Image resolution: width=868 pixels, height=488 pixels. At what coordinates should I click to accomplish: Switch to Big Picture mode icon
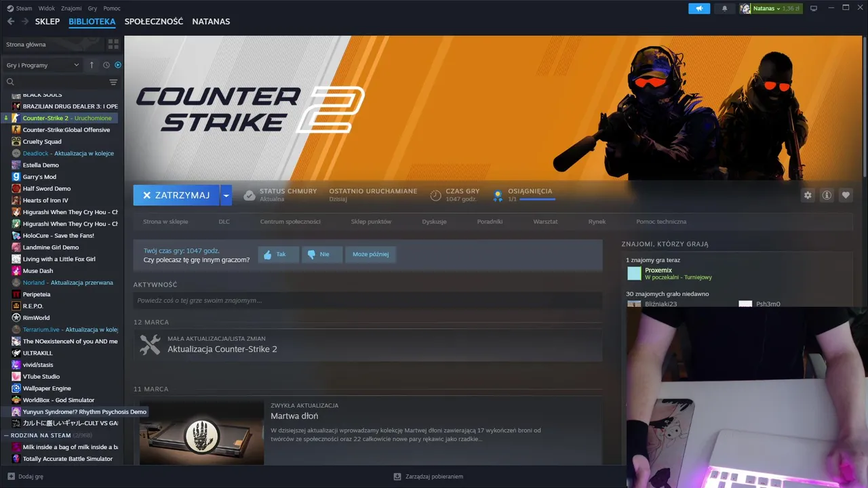point(814,8)
